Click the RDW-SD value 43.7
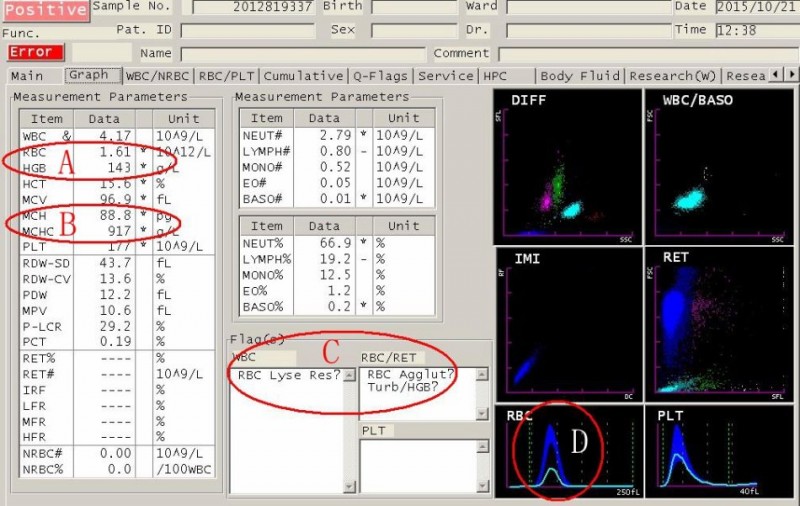Screen dimensions: 800x506 pyautogui.click(x=115, y=263)
